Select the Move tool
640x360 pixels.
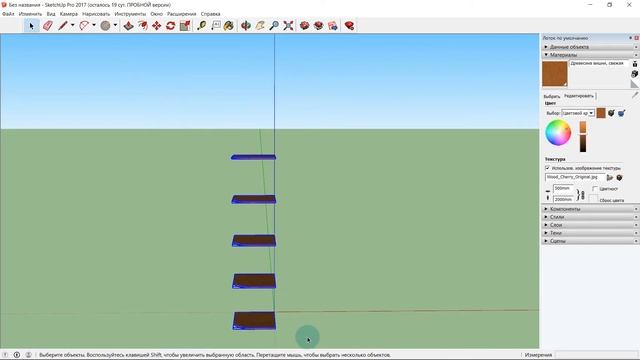(157, 26)
